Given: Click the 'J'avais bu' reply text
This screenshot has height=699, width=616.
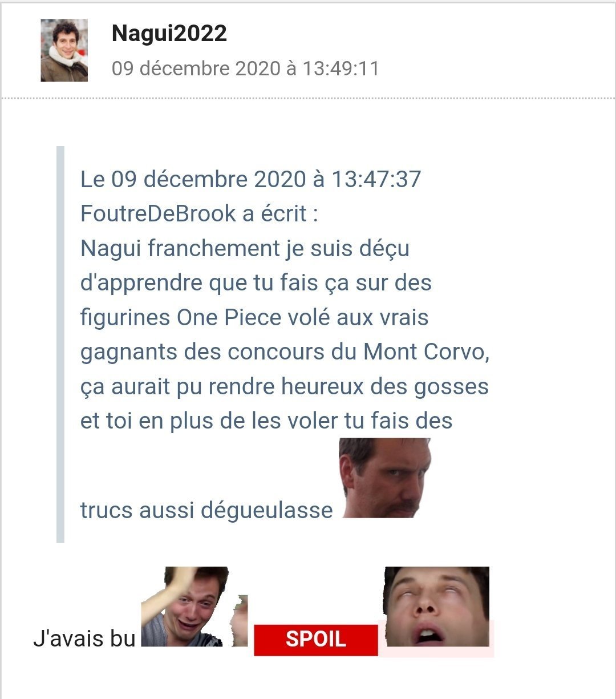Looking at the screenshot, I should click(84, 638).
